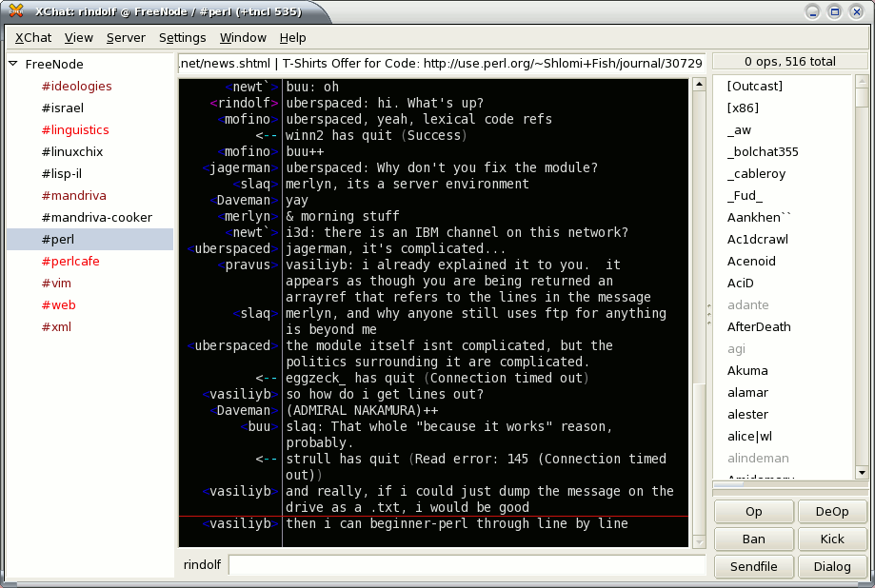Click user list scrollbar up arrow
The height and width of the screenshot is (588, 875).
862,82
